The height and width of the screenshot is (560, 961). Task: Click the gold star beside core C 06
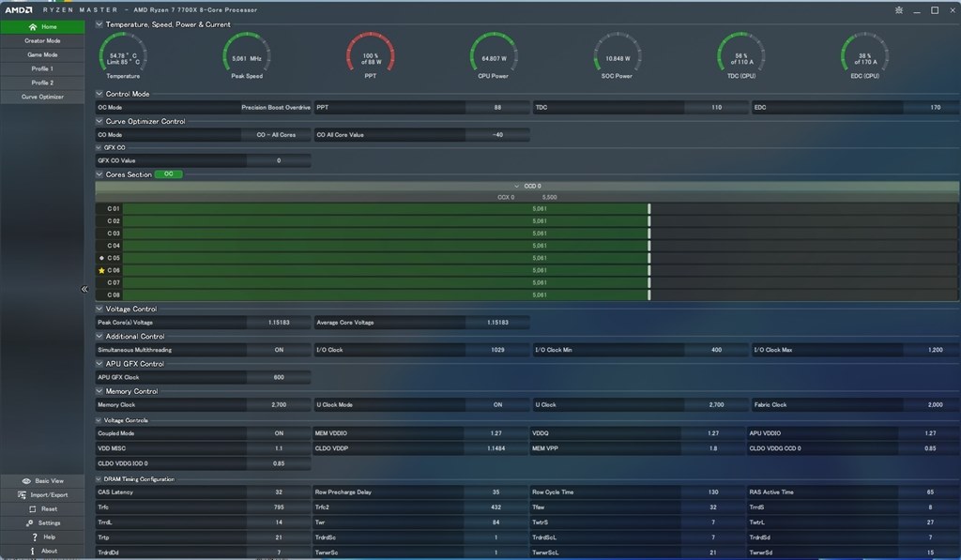[x=101, y=270]
